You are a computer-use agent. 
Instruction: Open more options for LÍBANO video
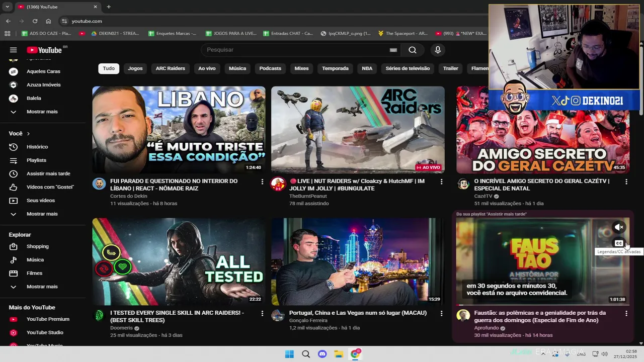(262, 182)
